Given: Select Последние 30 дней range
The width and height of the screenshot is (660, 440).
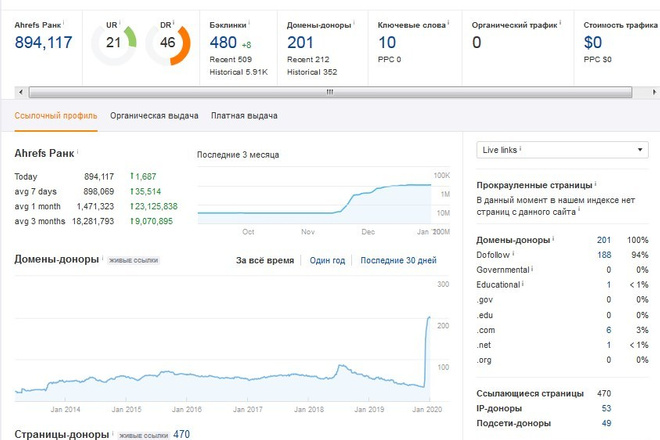Looking at the screenshot, I should pos(398,261).
